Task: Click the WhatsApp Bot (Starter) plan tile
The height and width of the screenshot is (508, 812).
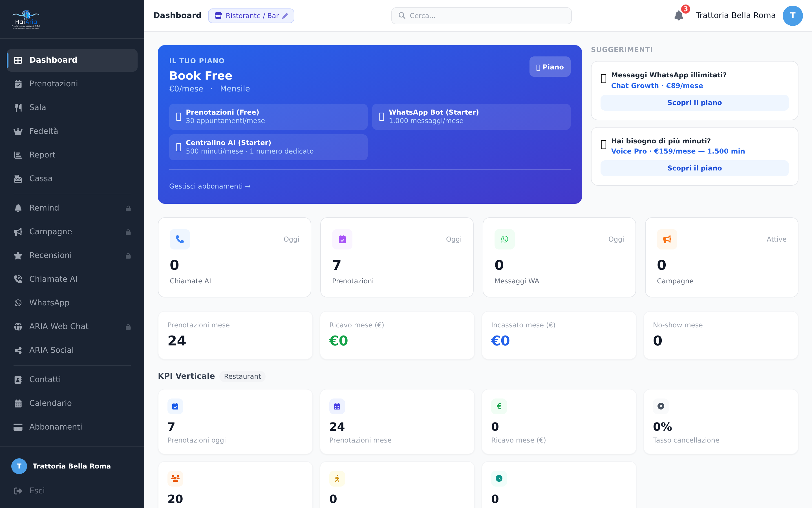Action: (x=471, y=117)
